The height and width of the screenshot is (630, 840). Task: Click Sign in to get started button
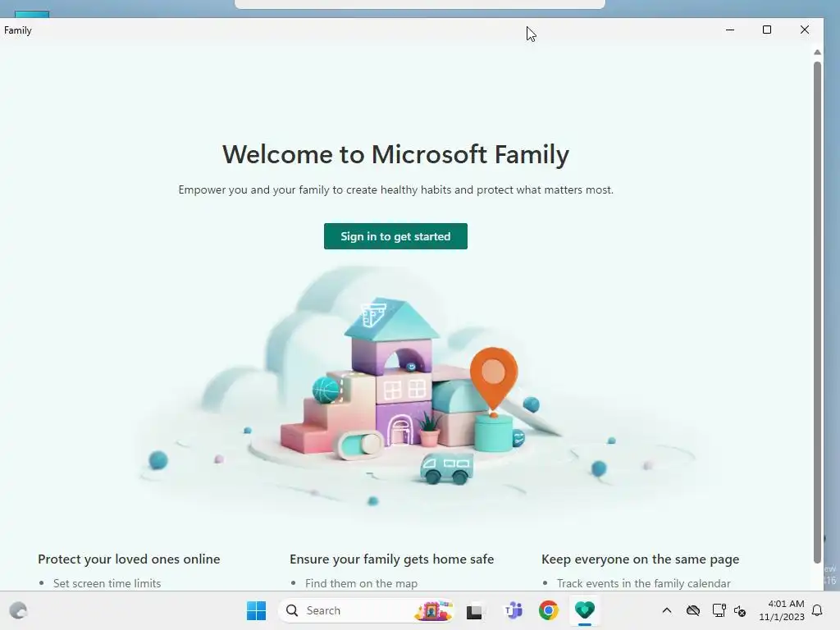395,236
